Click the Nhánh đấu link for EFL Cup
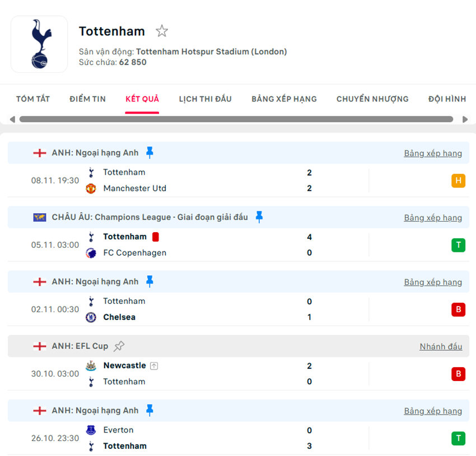Screen dimensions: 476x456 [x=441, y=346]
